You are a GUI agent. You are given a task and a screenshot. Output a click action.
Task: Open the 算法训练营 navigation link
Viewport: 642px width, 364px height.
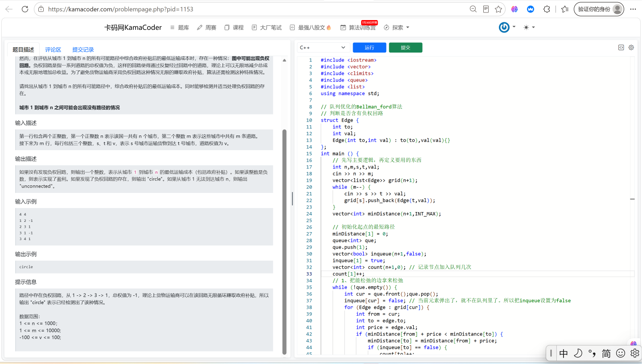(x=358, y=28)
